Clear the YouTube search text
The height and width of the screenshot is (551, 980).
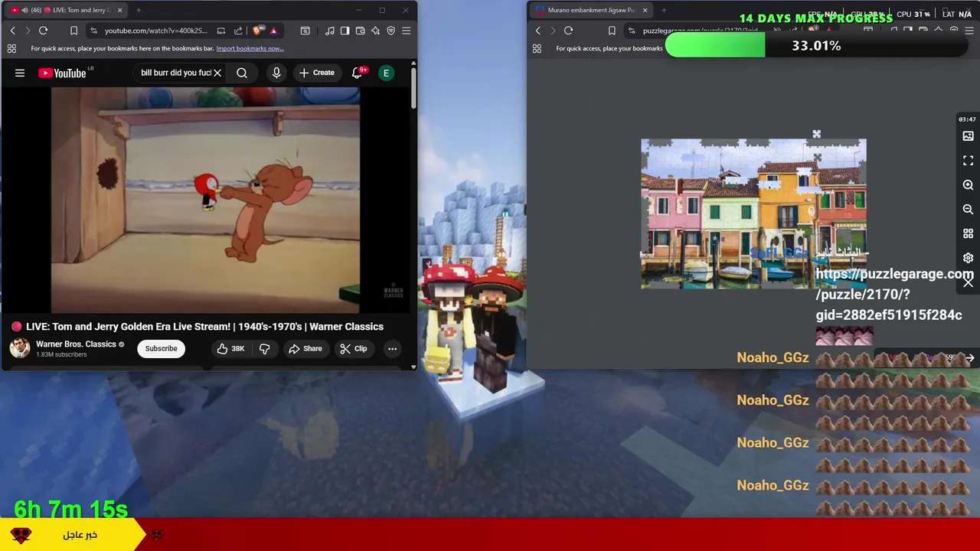coord(217,73)
